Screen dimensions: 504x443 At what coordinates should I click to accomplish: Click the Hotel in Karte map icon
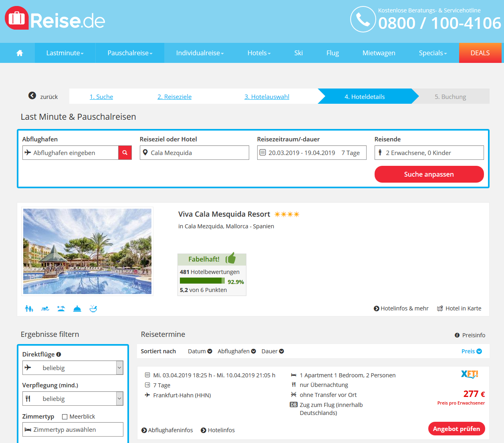pyautogui.click(x=440, y=308)
